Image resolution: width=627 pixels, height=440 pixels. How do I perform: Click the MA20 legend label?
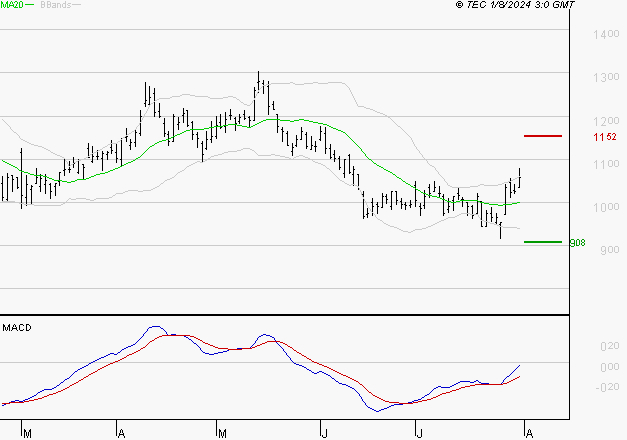(12, 5)
